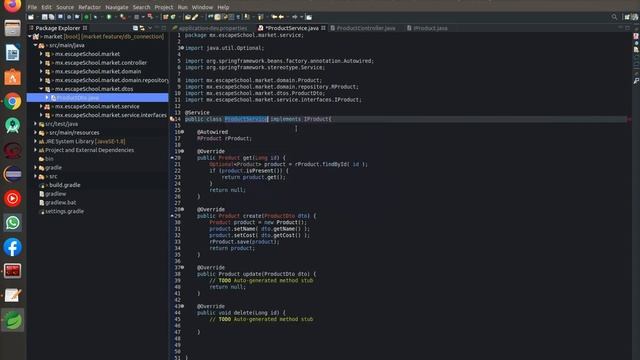Expand the src/test/java folder
This screenshot has width=640, height=360.
pyautogui.click(x=36, y=124)
